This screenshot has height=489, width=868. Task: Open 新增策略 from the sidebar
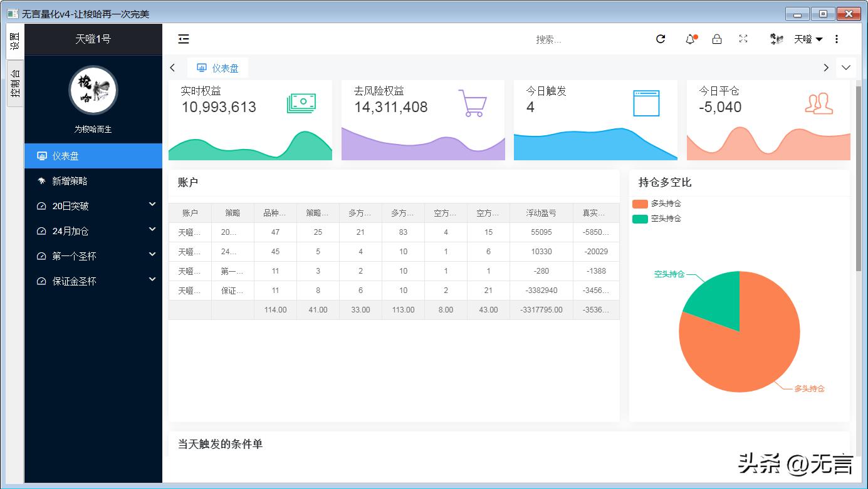[70, 181]
